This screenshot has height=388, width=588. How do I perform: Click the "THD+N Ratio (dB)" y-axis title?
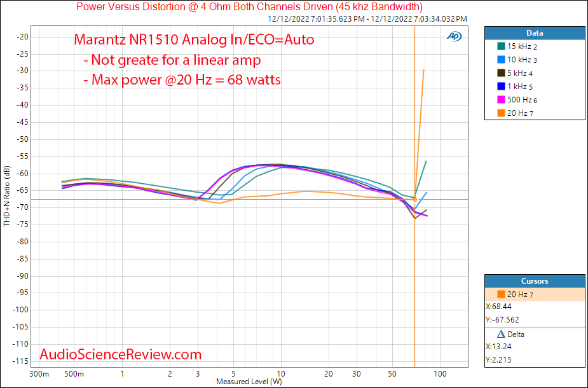[7, 196]
